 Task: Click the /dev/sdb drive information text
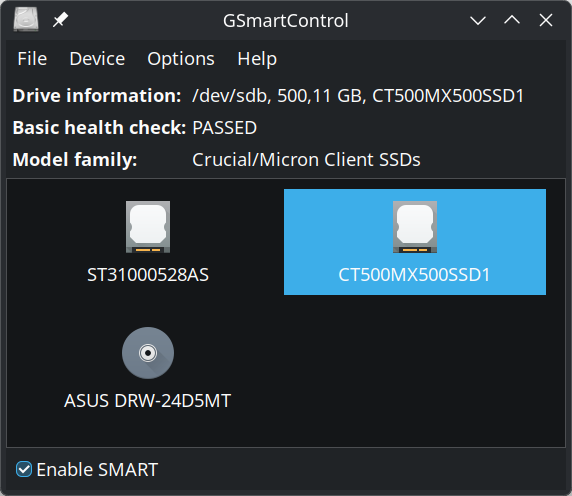coord(358,96)
